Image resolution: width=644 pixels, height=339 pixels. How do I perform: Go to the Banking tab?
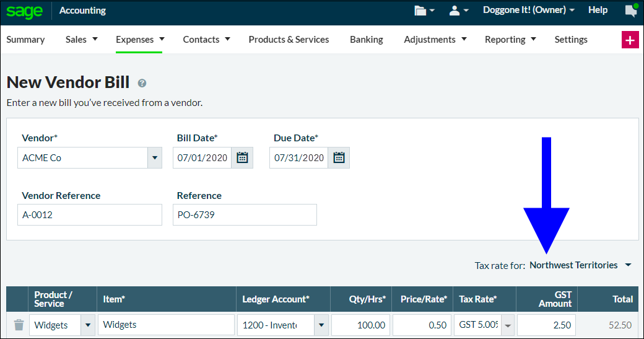point(366,40)
